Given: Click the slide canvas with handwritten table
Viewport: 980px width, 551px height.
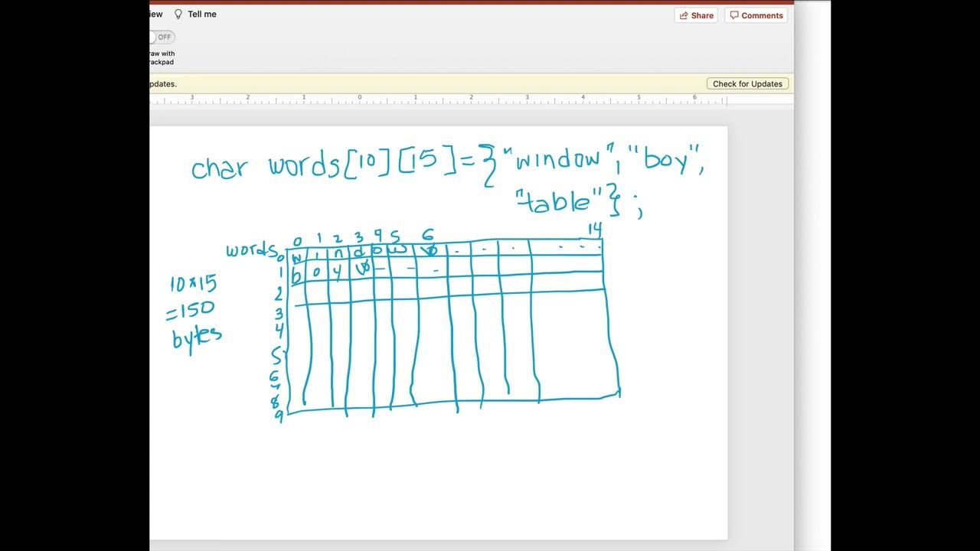Looking at the screenshot, I should click(438, 332).
